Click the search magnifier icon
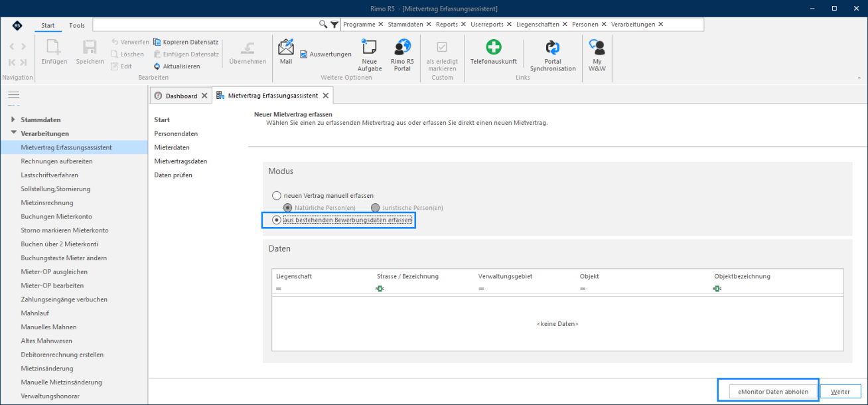The width and height of the screenshot is (868, 405). (x=323, y=25)
